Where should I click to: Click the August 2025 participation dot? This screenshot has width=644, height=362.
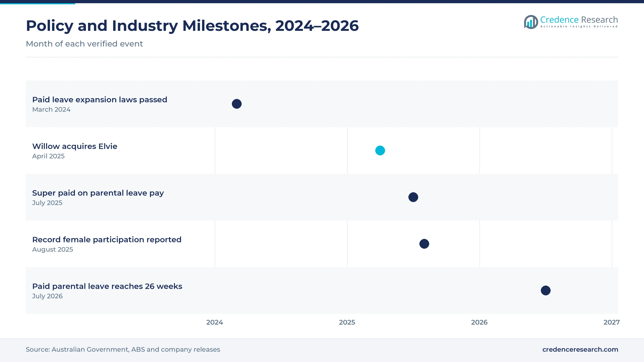pyautogui.click(x=424, y=244)
